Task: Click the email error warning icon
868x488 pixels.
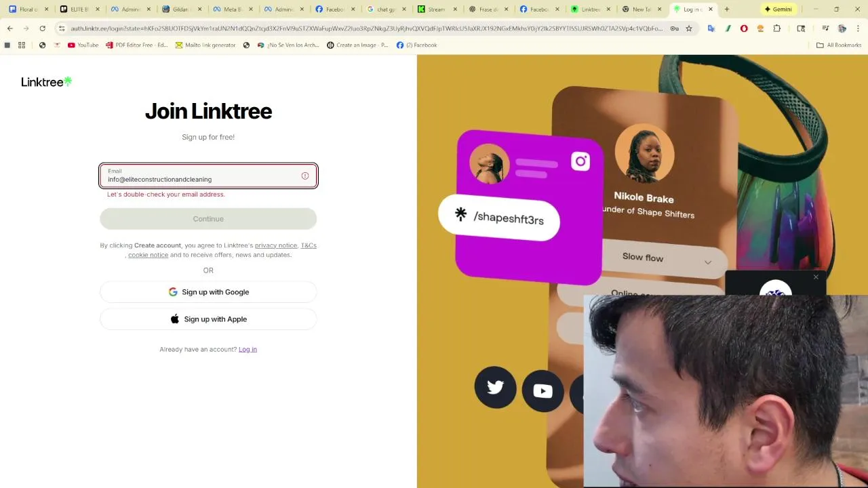Action: (305, 176)
